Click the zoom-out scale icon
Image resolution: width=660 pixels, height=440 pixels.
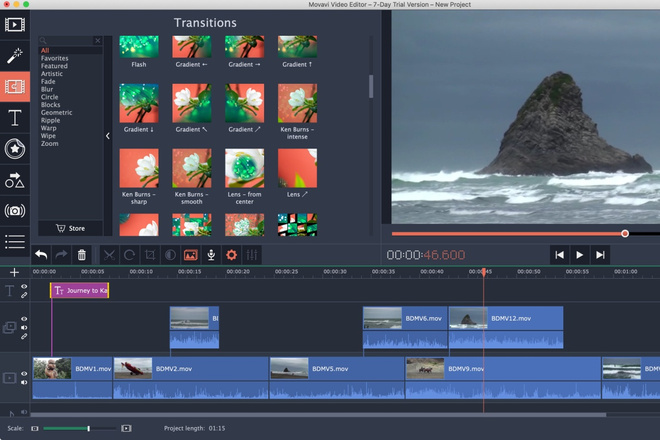pyautogui.click(x=35, y=429)
